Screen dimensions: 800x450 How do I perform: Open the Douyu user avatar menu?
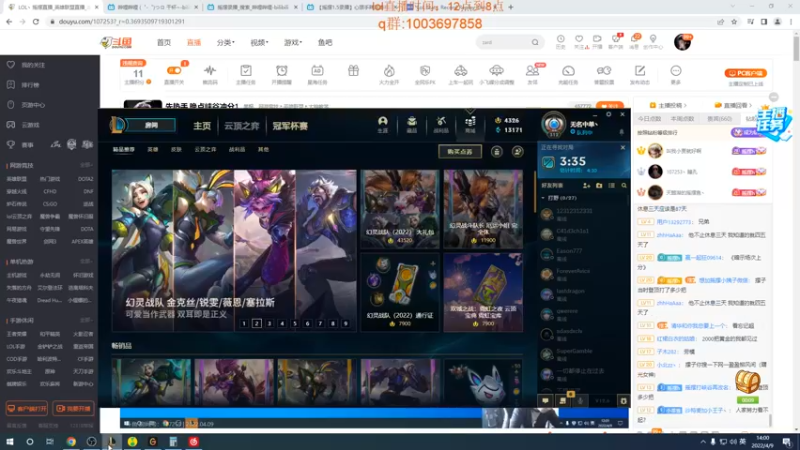tap(682, 42)
